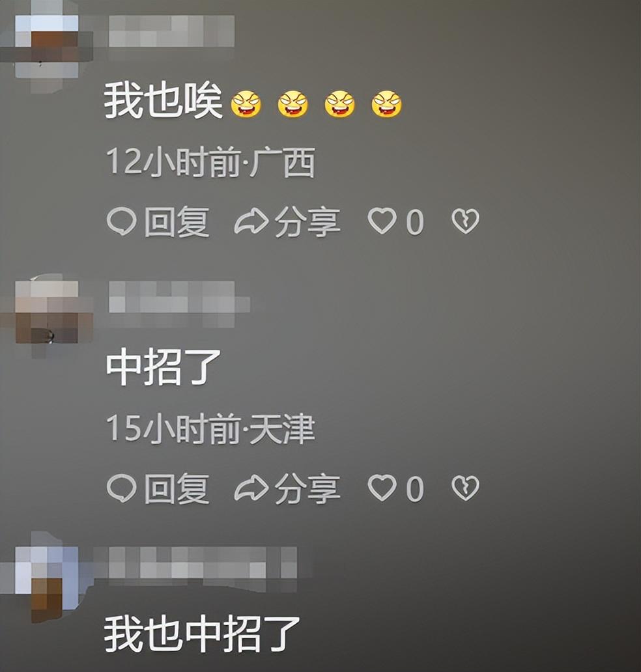Click the like count 0 under 天津 comment
641x672 pixels.
point(414,488)
